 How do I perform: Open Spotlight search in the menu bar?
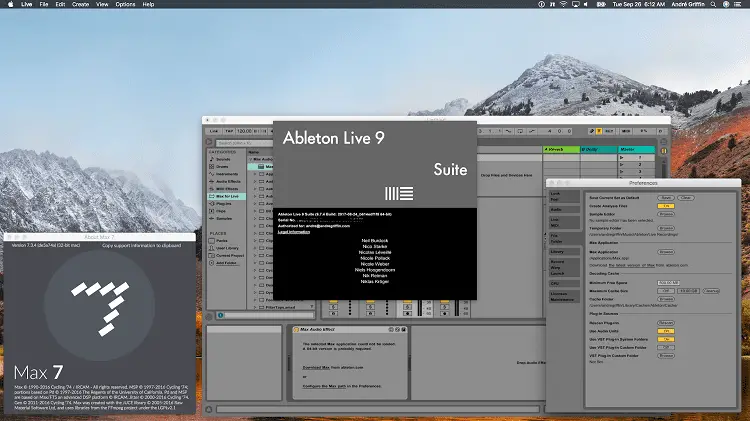[713, 4]
